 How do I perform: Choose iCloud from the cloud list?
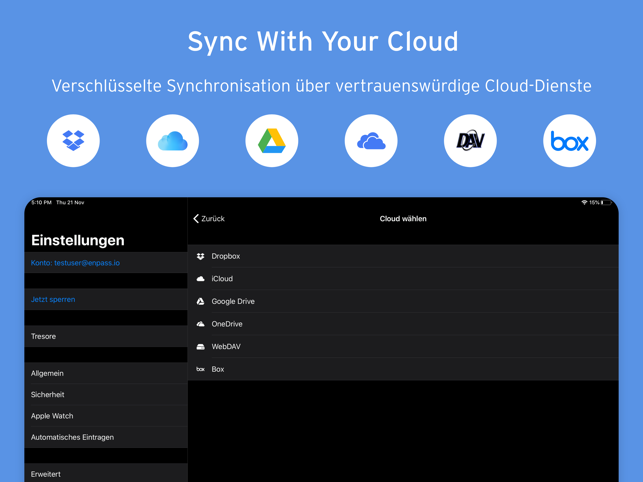402,279
